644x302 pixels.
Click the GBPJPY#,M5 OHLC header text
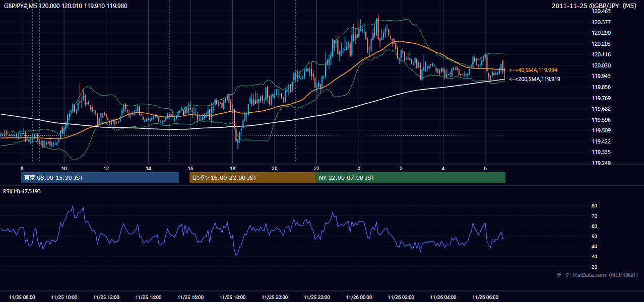[x=66, y=6]
